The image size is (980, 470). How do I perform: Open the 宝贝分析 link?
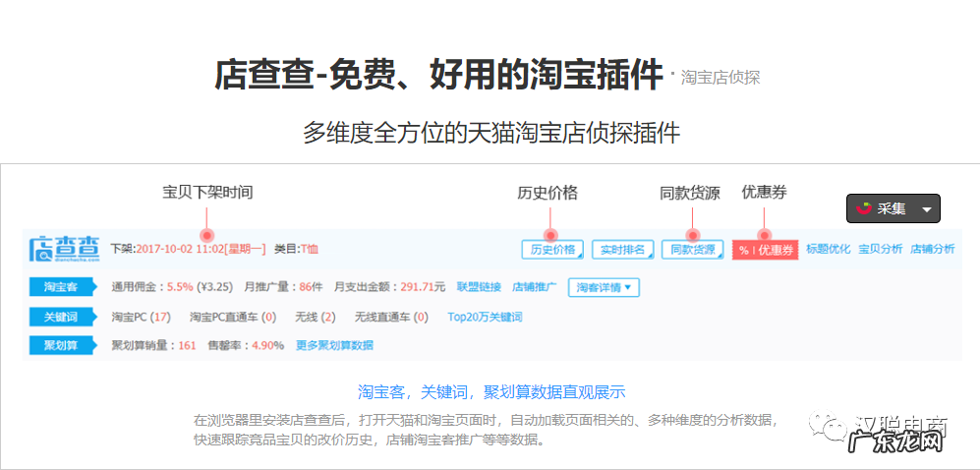pos(880,249)
